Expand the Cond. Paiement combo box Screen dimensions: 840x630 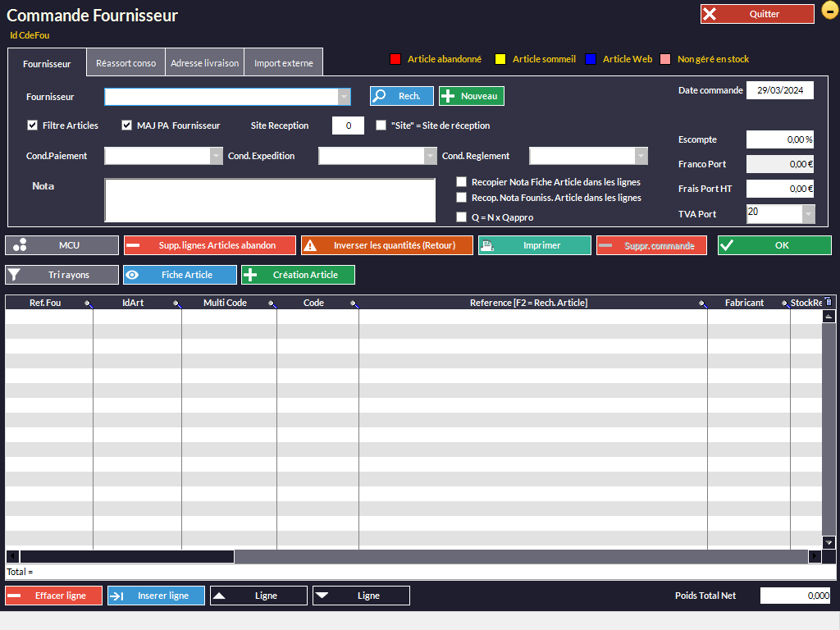tap(216, 156)
